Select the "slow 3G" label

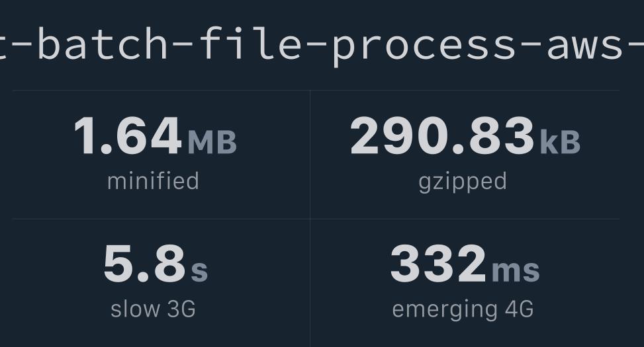point(153,309)
